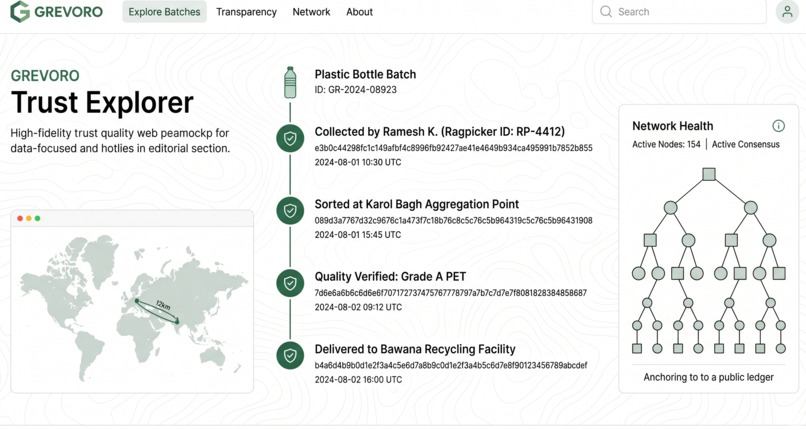Viewport: 806px width, 430px height.
Task: Click timestamp 2024-08-01 10:30 UTC
Action: (358, 162)
